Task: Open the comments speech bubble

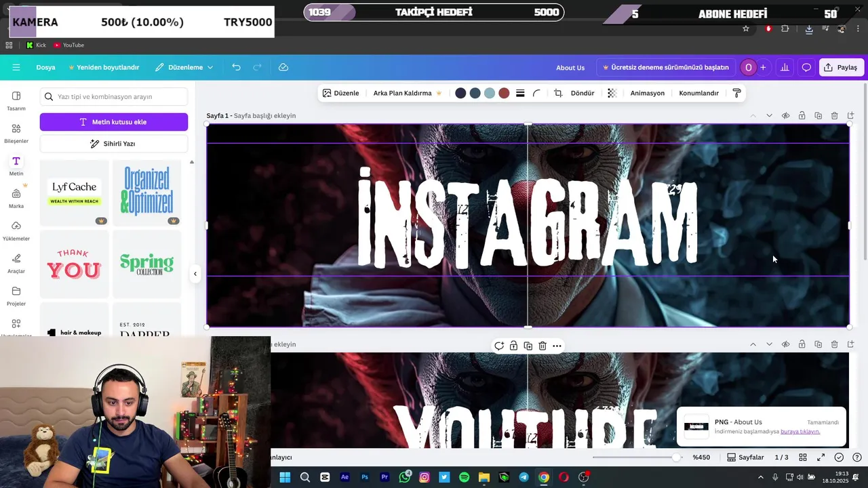Action: coord(806,67)
